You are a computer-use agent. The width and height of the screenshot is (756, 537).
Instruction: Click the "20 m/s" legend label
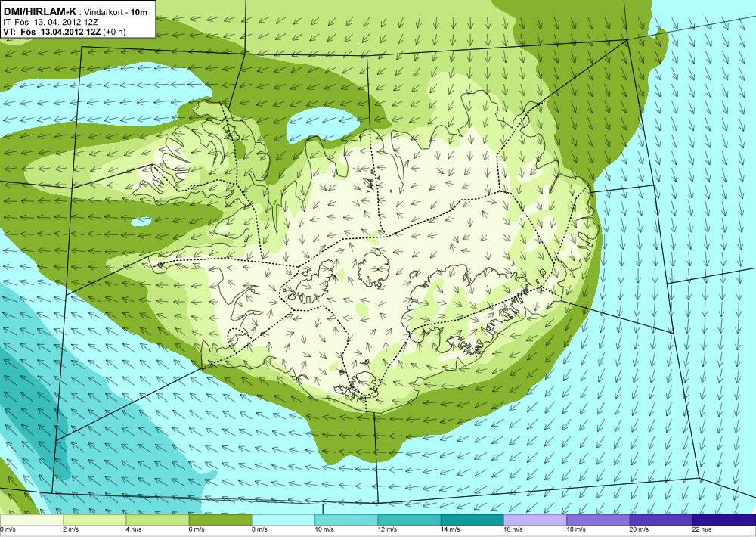pyautogui.click(x=640, y=529)
